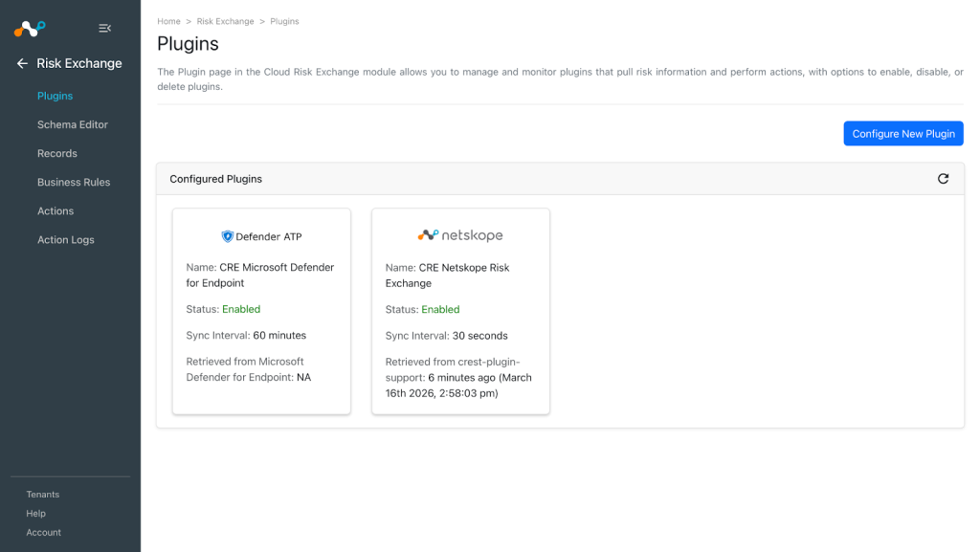Open Schema Editor in the sidebar
Image resolution: width=980 pixels, height=552 pixels.
pyautogui.click(x=73, y=124)
